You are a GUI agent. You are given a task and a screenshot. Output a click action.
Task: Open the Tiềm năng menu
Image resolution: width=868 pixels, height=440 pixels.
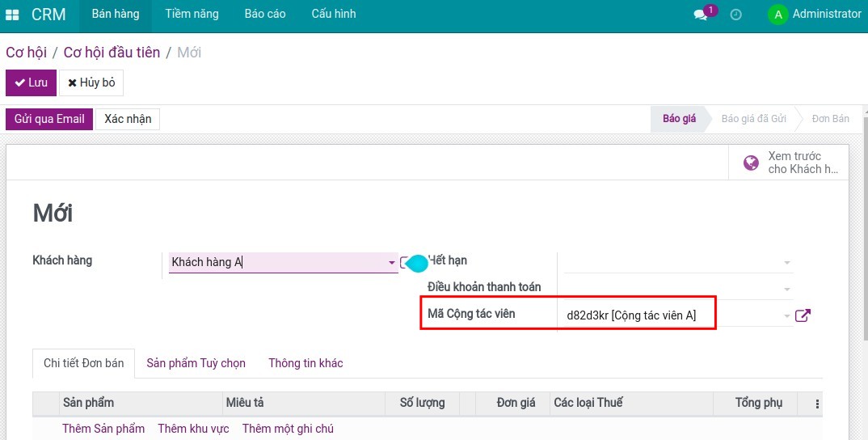(x=192, y=14)
